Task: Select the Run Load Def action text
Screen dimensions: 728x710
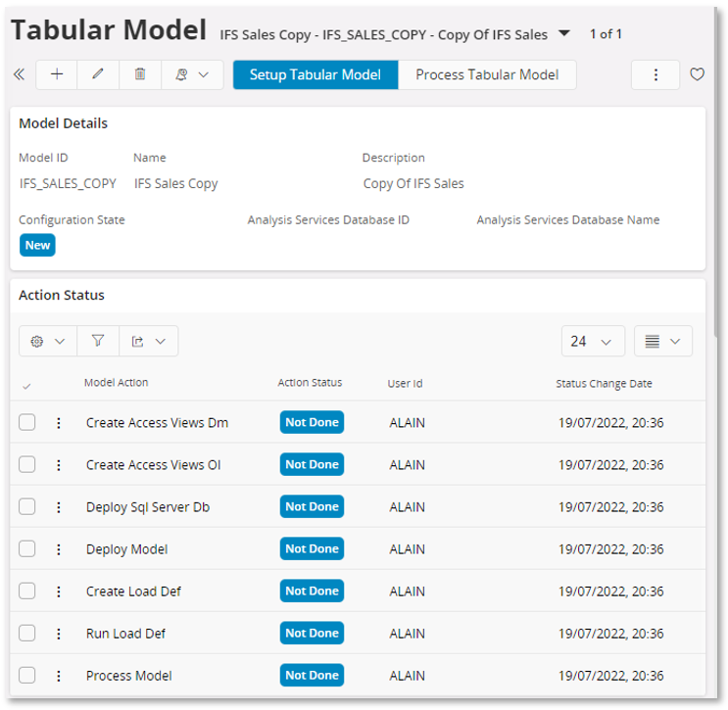Action: coord(125,634)
